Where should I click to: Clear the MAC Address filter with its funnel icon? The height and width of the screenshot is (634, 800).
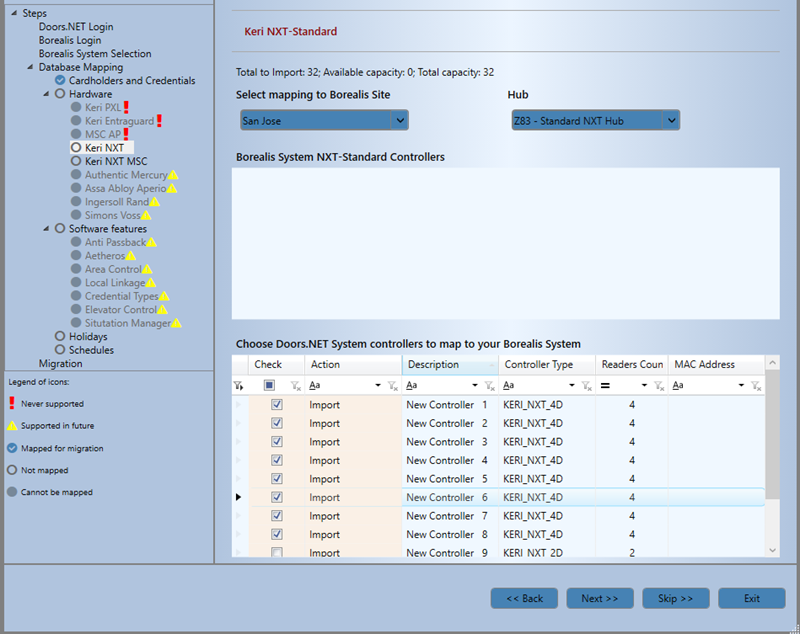coord(756,386)
